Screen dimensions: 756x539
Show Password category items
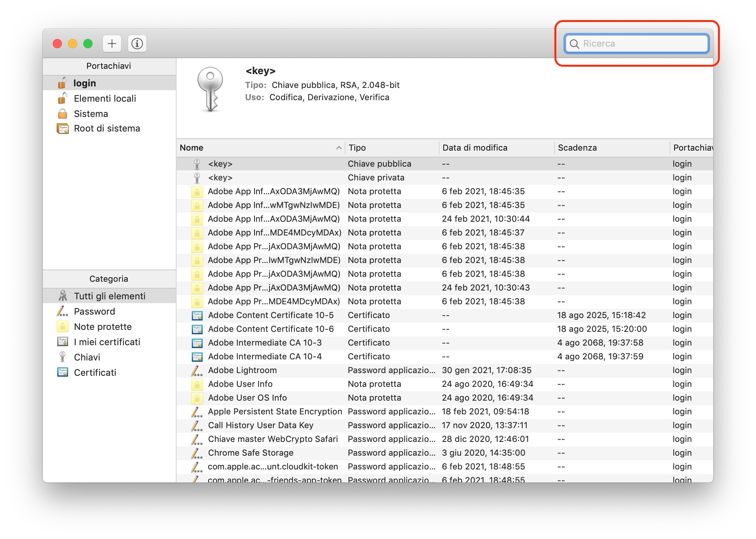click(94, 311)
